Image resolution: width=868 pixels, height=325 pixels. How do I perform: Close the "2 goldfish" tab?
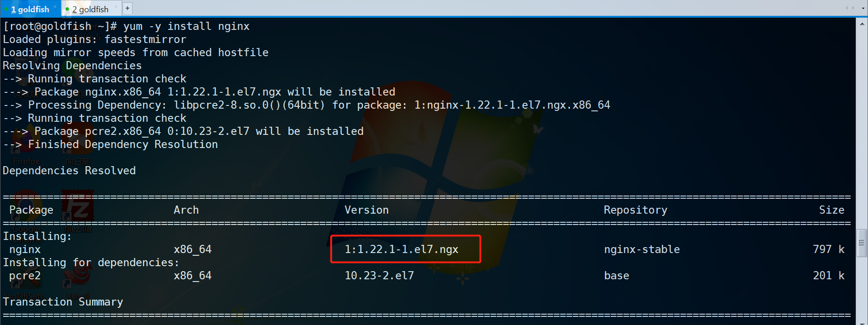click(x=116, y=7)
